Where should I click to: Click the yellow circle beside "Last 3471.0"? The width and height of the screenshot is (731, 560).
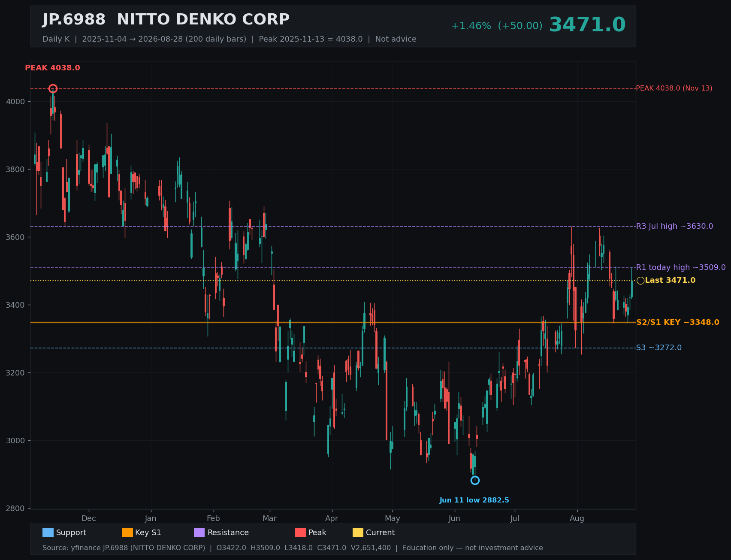coord(640,281)
